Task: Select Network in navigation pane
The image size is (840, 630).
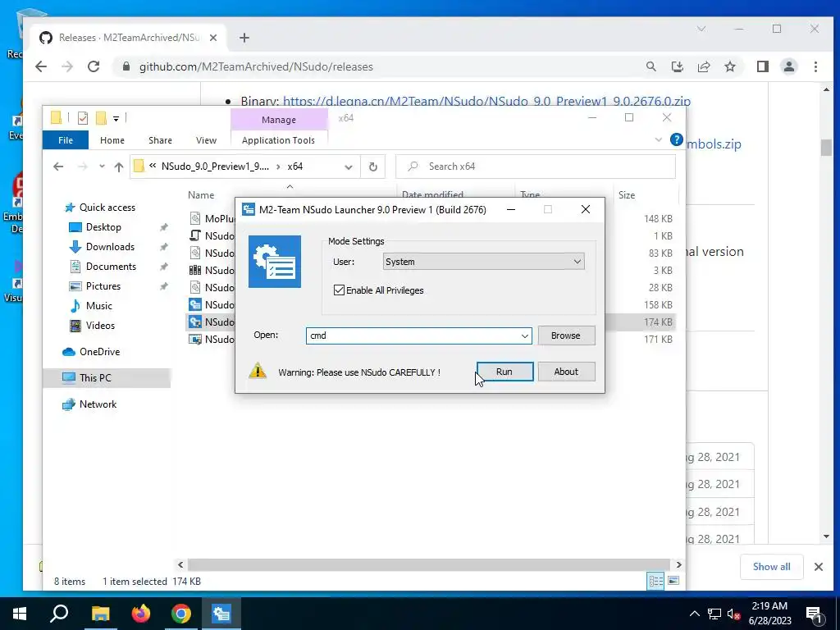Action: pyautogui.click(x=98, y=404)
